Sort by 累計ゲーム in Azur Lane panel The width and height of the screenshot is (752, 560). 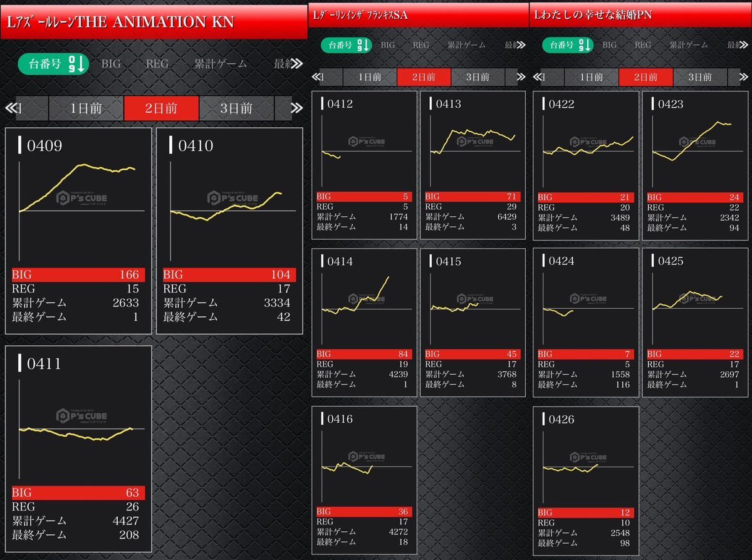coord(220,64)
